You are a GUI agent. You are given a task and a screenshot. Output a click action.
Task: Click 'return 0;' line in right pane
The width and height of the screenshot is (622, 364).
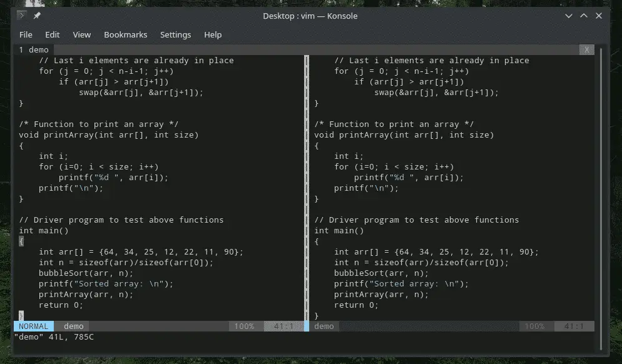pos(356,305)
